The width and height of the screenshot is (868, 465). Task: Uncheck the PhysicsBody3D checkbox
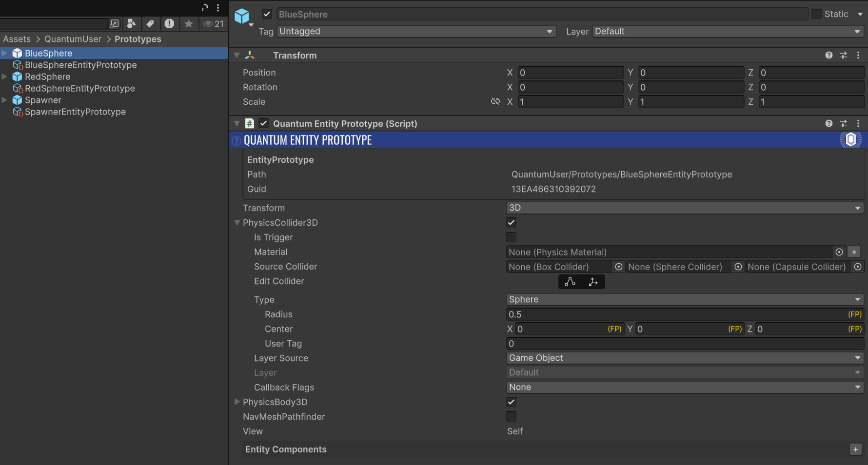(511, 402)
